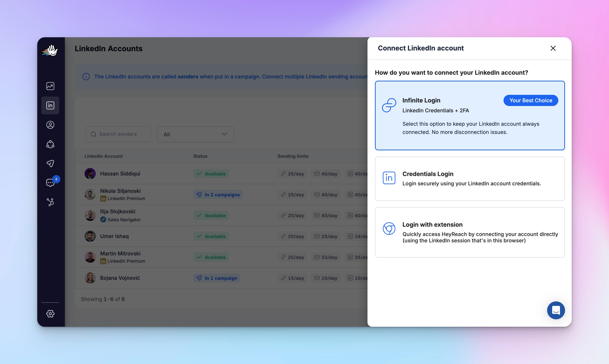Click the In 1 campaign status badge
This screenshot has height=364, width=609.
tap(217, 278)
